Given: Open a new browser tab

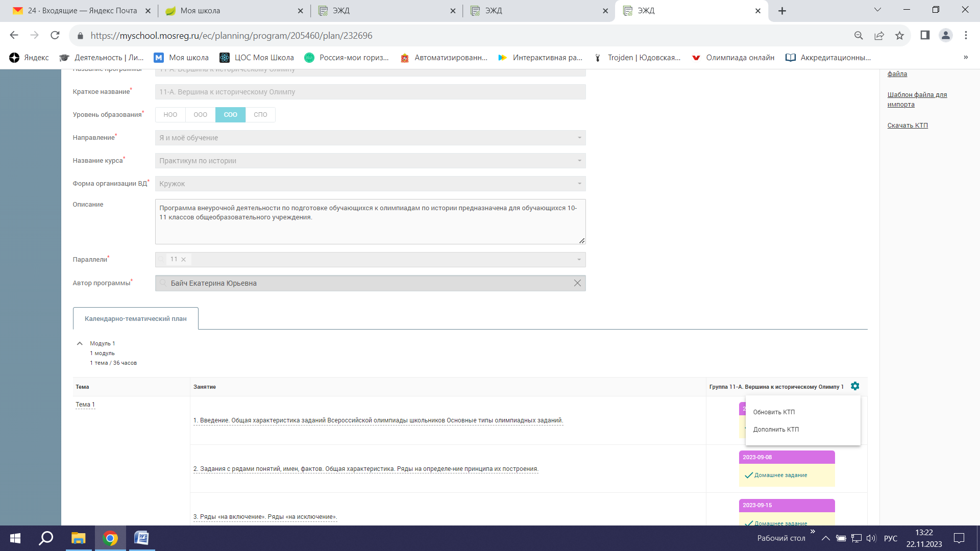Looking at the screenshot, I should pyautogui.click(x=782, y=11).
